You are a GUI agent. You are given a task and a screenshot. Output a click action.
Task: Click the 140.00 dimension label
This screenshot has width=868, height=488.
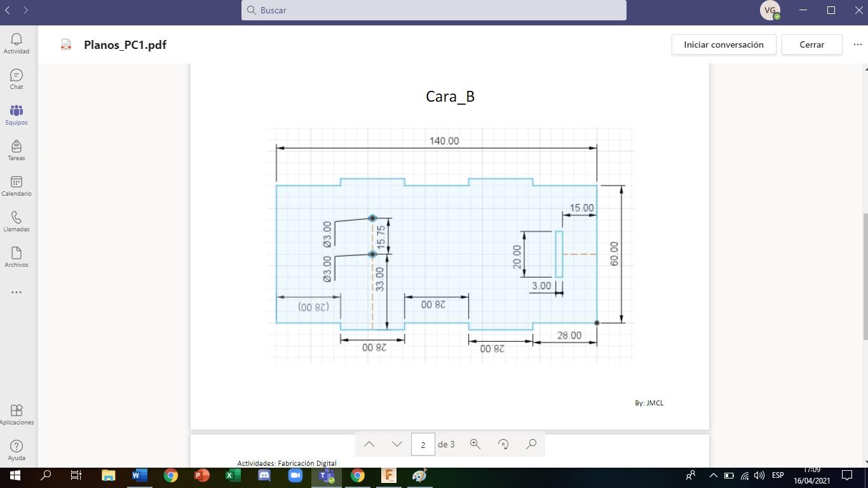point(444,140)
